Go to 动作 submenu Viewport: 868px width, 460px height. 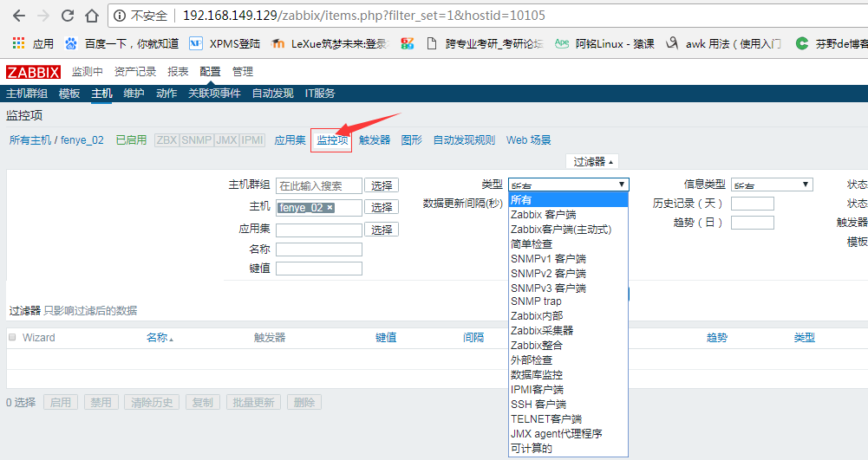click(x=166, y=94)
